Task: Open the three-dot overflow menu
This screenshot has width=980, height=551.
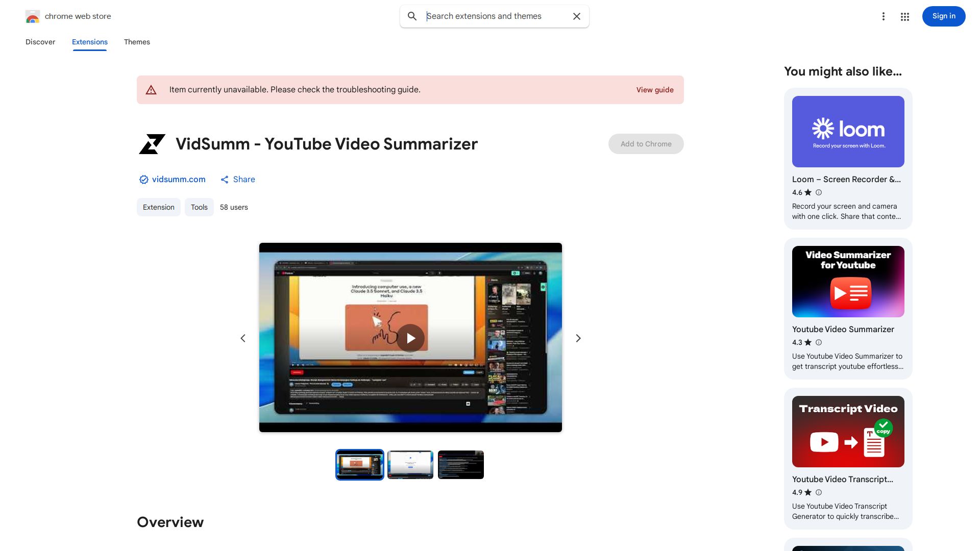Action: [884, 16]
